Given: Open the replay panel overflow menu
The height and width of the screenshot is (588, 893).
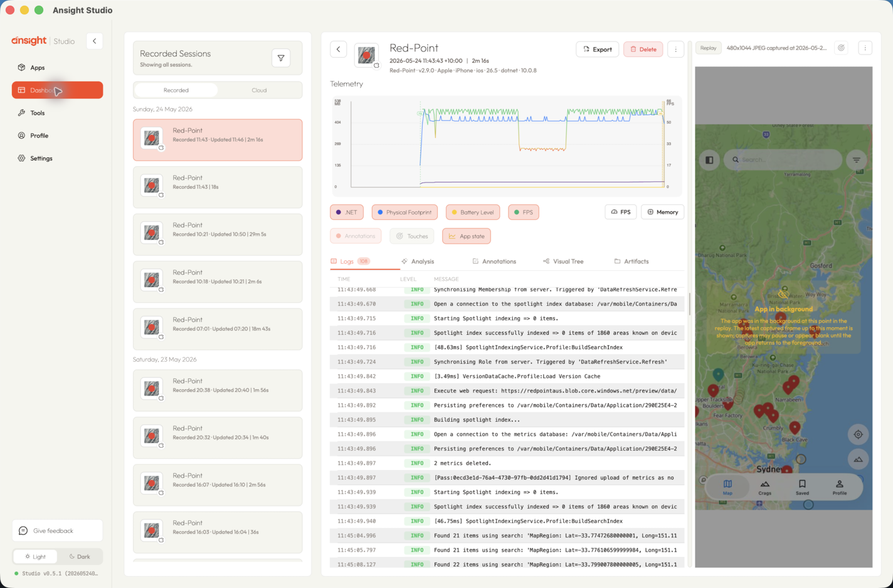Looking at the screenshot, I should [x=865, y=48].
